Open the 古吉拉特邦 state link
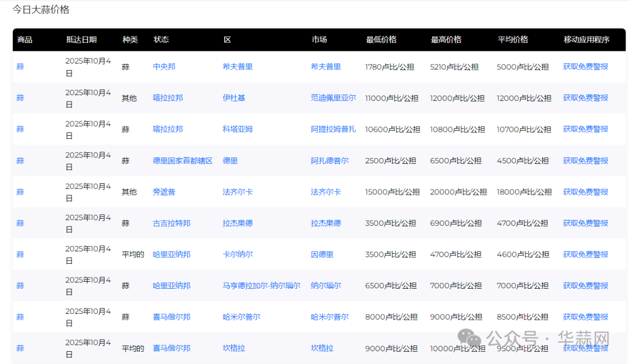 click(x=171, y=223)
